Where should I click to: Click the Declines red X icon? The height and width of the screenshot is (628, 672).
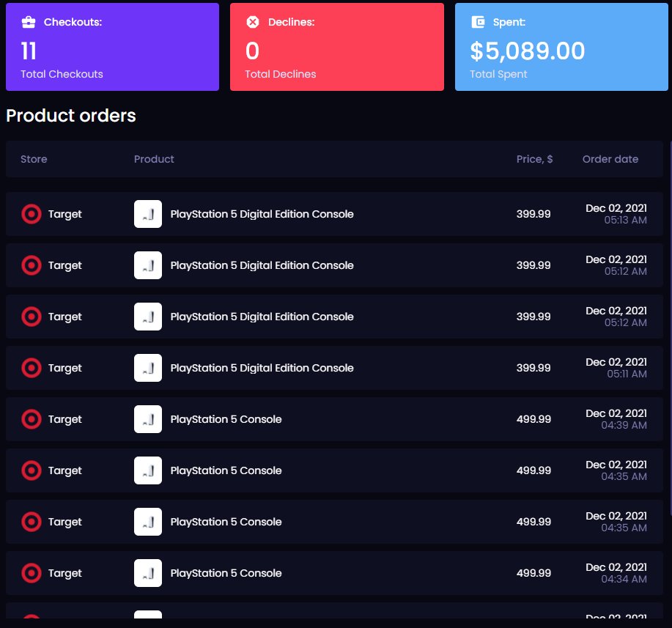(252, 22)
